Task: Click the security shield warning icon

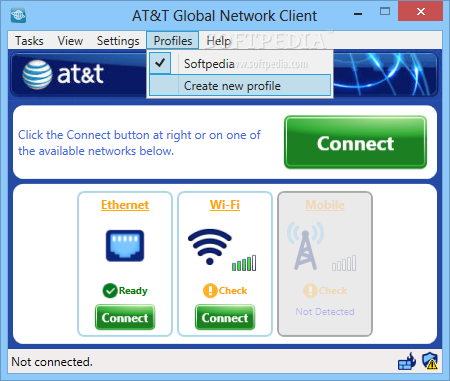Action: [x=430, y=361]
